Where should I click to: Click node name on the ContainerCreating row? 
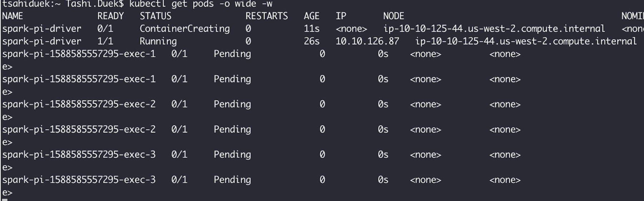(494, 29)
